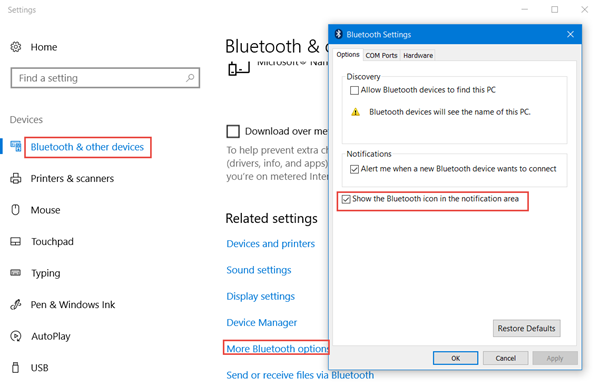Click the USB icon in sidebar

[16, 367]
